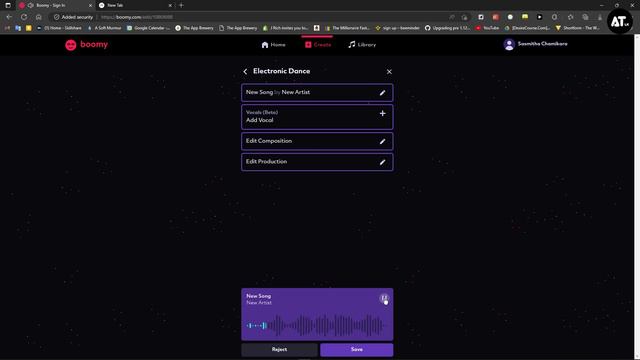This screenshot has width=640, height=360.
Task: Open the Sasmitha Chamikara profile menu
Action: pyautogui.click(x=535, y=44)
